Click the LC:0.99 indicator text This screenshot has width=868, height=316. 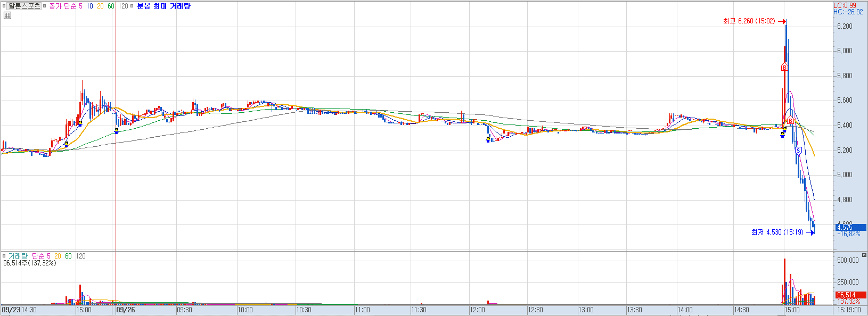[845, 5]
